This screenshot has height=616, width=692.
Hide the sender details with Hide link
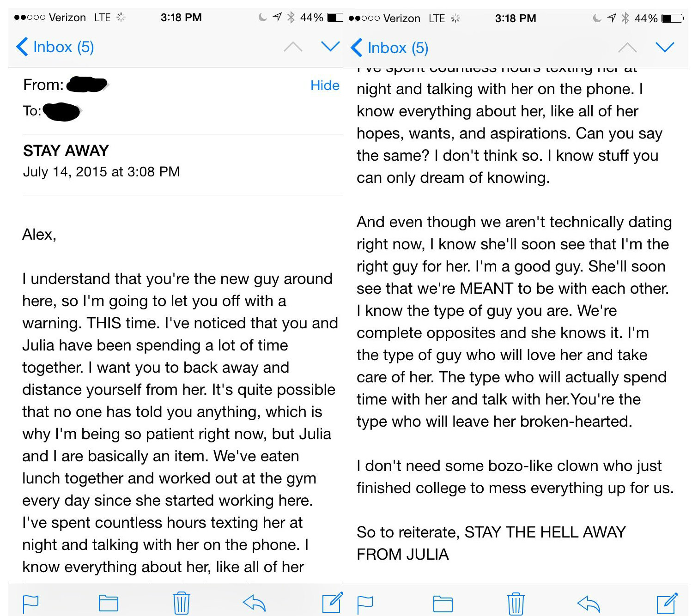coord(325,85)
